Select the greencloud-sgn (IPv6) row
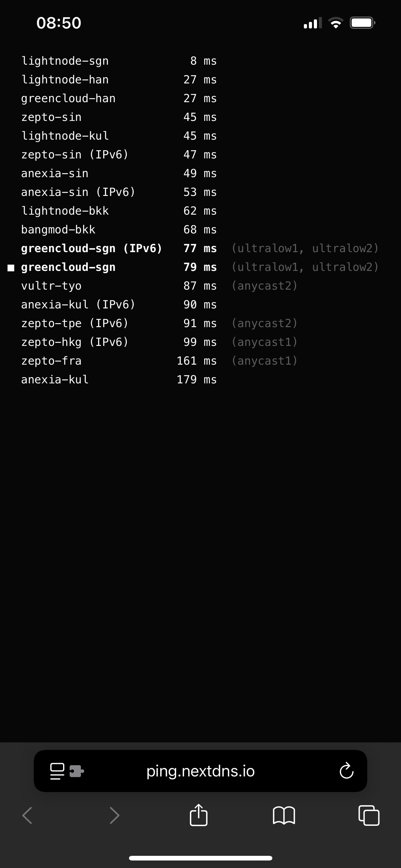The height and width of the screenshot is (868, 401). click(200, 248)
